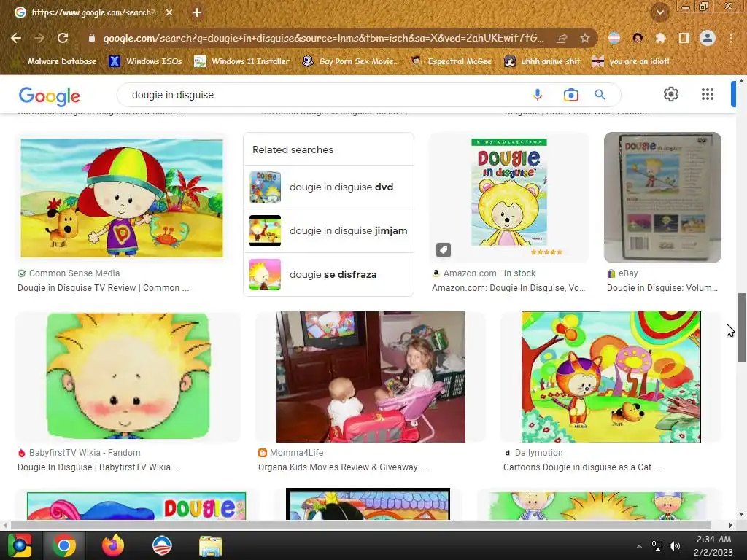This screenshot has height=560, width=747.
Task: Click the Chrome taskbar icon
Action: (64, 545)
